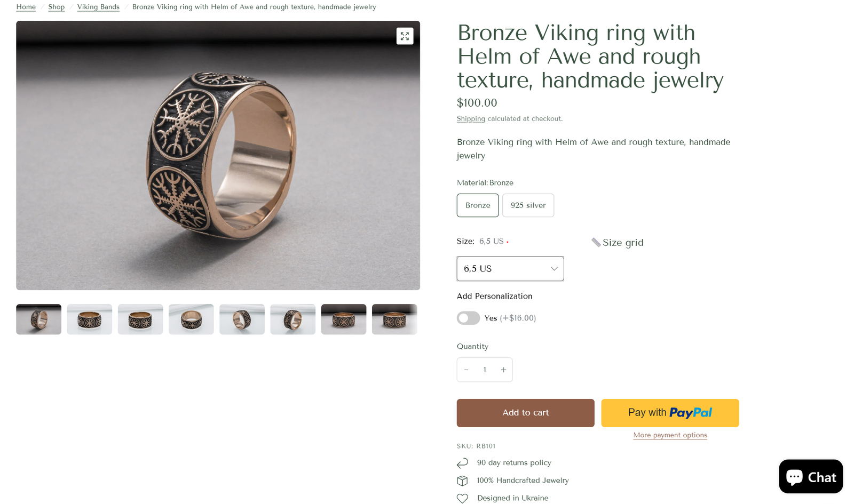
Task: Open More payment options link
Action: pyautogui.click(x=670, y=435)
